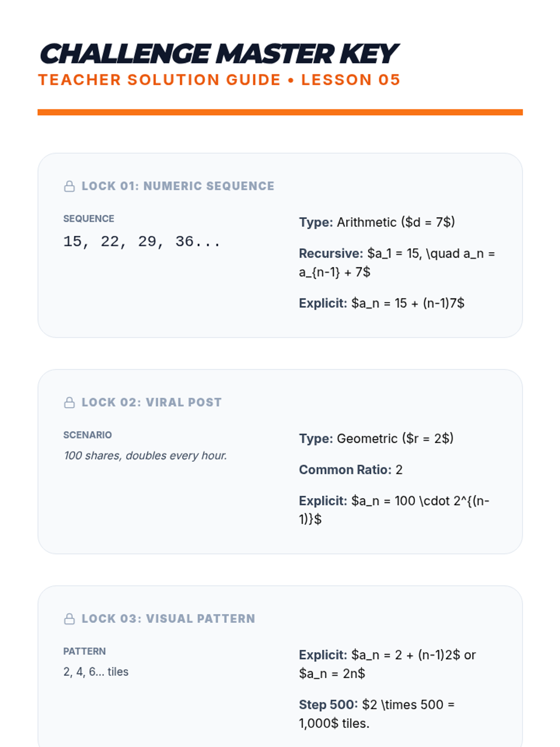Click the lock icon beside Lock 02
The image size is (560, 747).
(69, 402)
